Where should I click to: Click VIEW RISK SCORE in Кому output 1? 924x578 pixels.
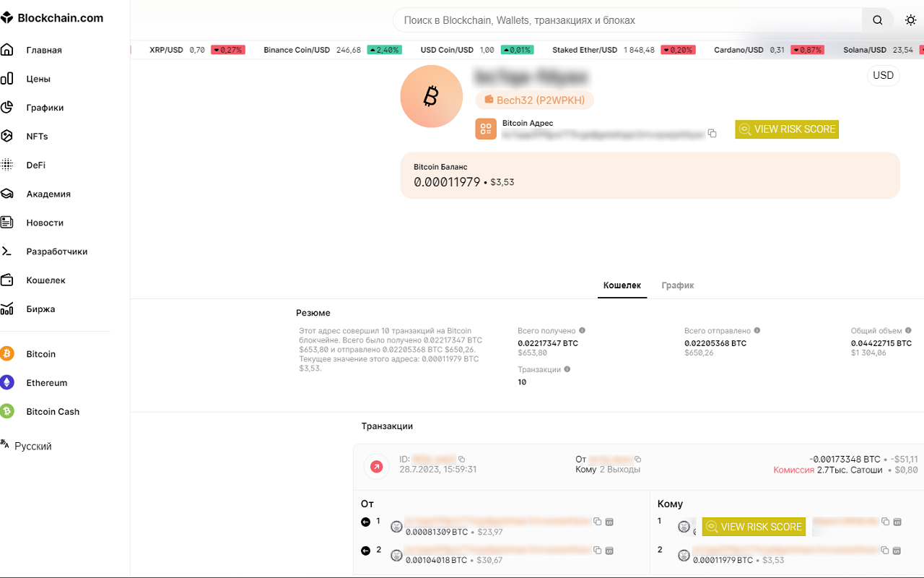[754, 527]
